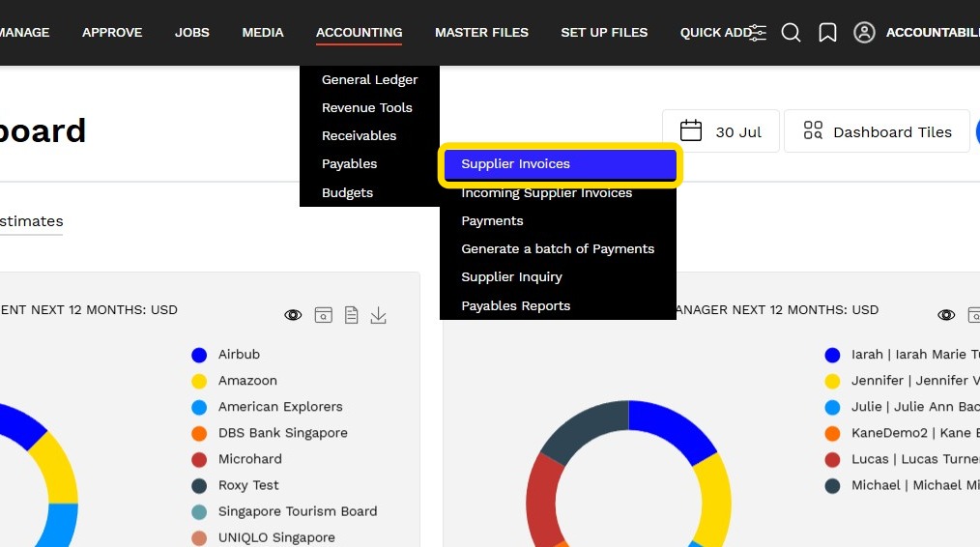
Task: Click the Airbub blue legend dot
Action: pos(199,355)
